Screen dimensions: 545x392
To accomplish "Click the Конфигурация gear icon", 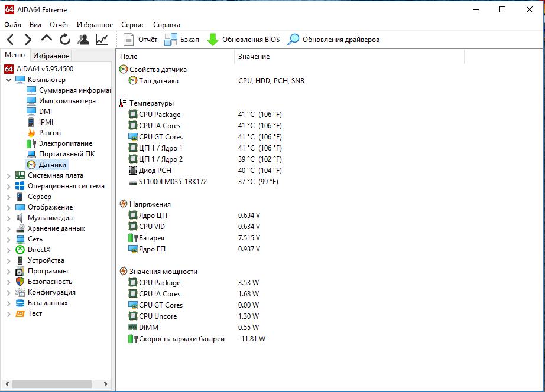I will coord(20,292).
